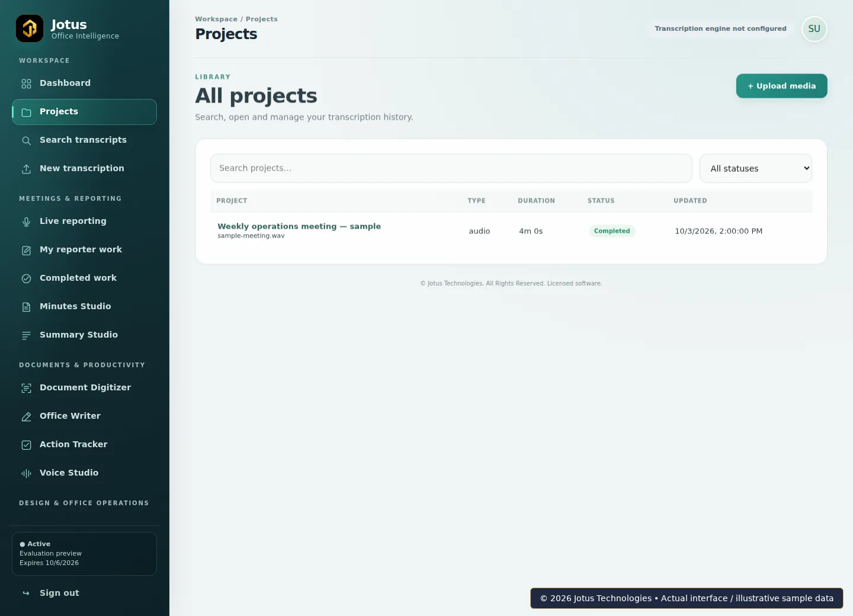
Task: Open Office Writer label in sidebar
Action: pos(70,416)
